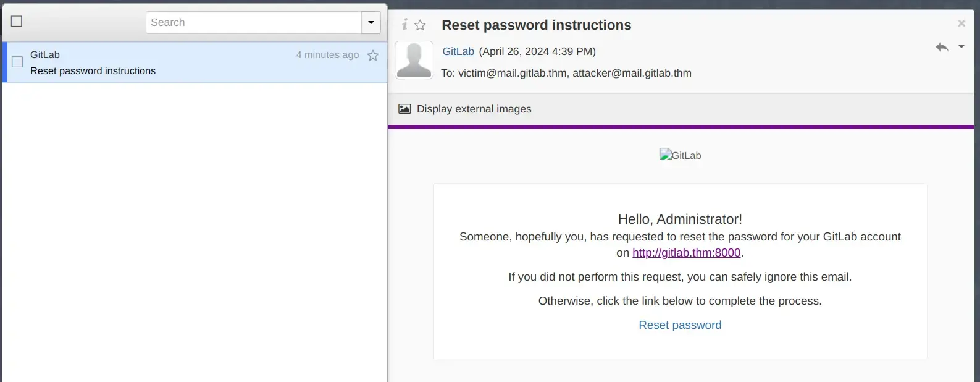The height and width of the screenshot is (382, 980).
Task: Click the broken GitLab logo image
Action: pyautogui.click(x=680, y=155)
